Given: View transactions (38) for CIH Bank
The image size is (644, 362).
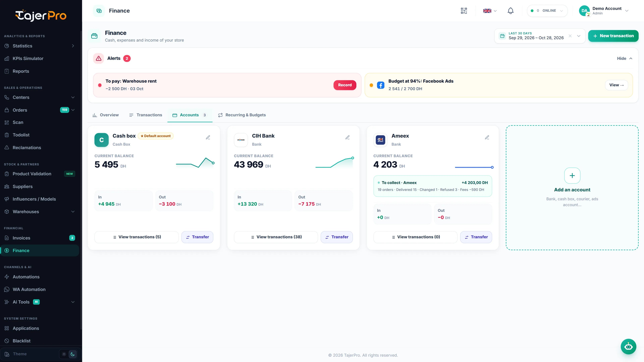Looking at the screenshot, I should pos(276,237).
